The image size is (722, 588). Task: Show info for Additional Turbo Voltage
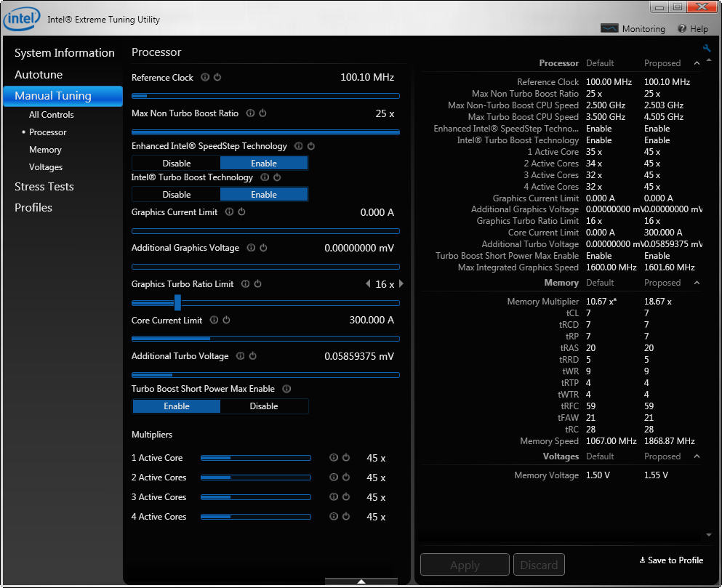[240, 356]
